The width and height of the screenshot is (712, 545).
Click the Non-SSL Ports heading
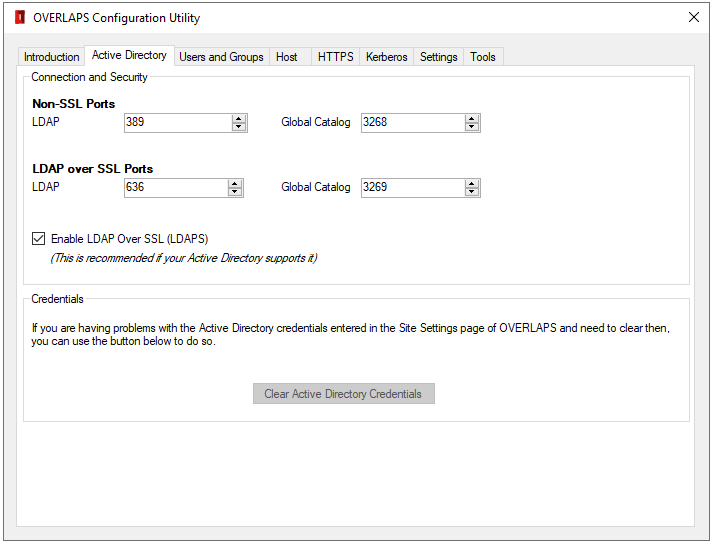click(x=74, y=104)
